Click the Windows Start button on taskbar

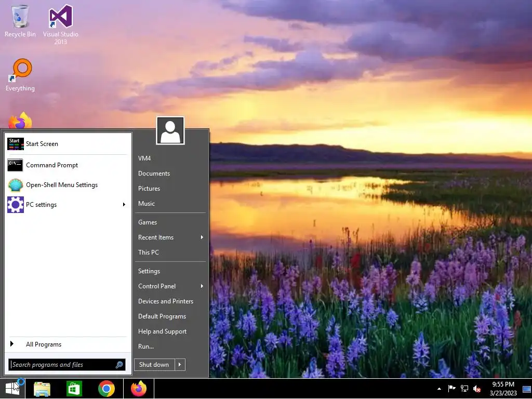click(x=12, y=389)
